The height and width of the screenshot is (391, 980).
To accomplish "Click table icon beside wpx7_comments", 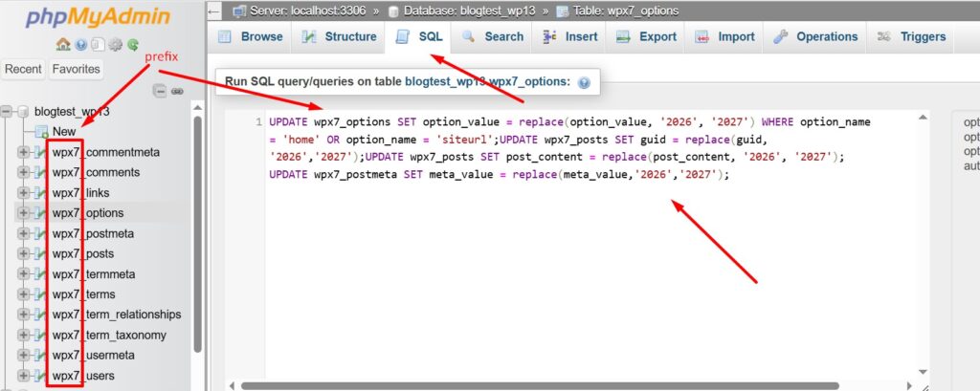I will (x=41, y=172).
